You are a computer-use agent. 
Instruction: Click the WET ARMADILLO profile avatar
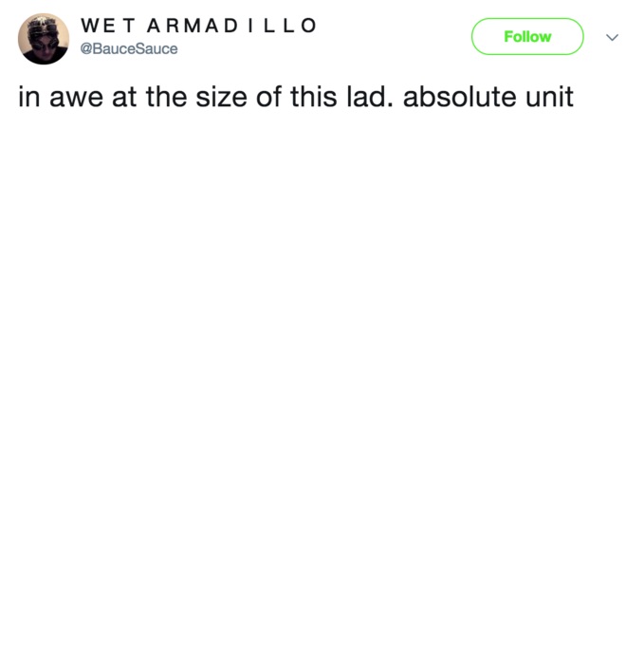coord(43,39)
